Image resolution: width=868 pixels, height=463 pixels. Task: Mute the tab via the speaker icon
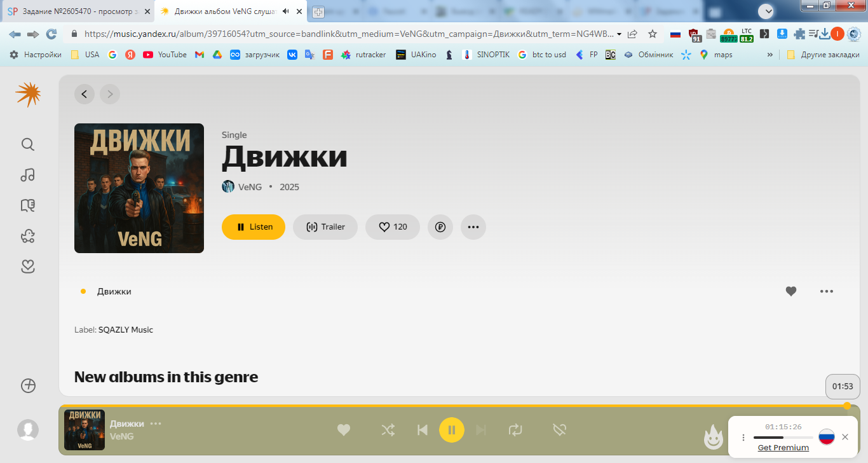tap(286, 11)
